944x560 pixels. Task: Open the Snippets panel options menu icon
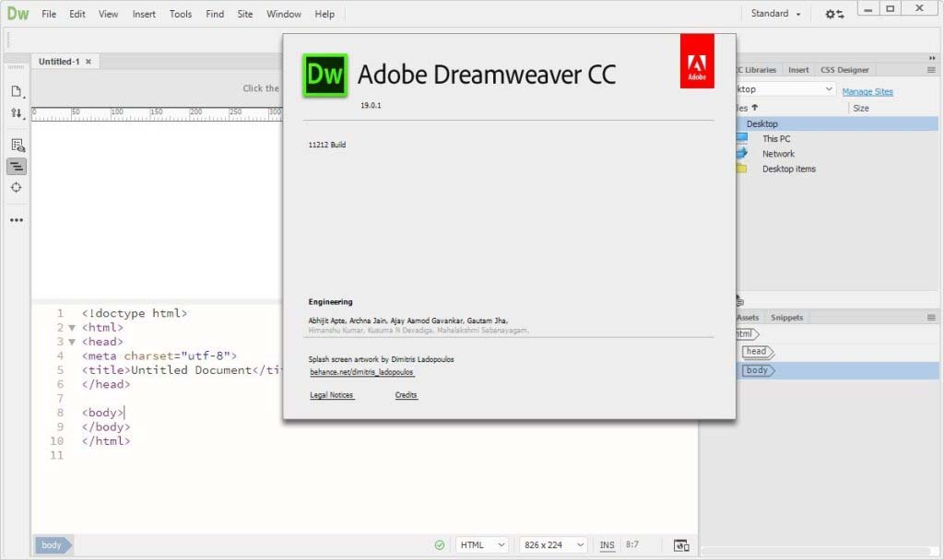pos(931,318)
